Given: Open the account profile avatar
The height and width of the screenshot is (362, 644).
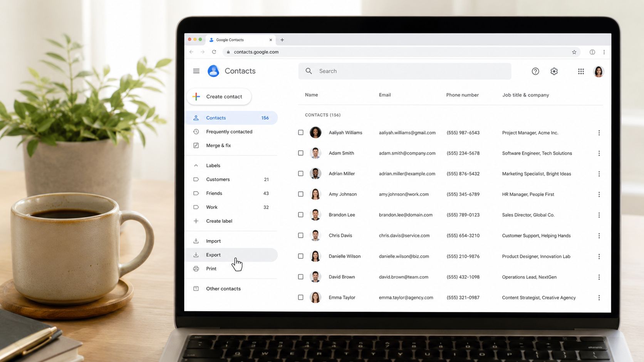Looking at the screenshot, I should (x=599, y=71).
